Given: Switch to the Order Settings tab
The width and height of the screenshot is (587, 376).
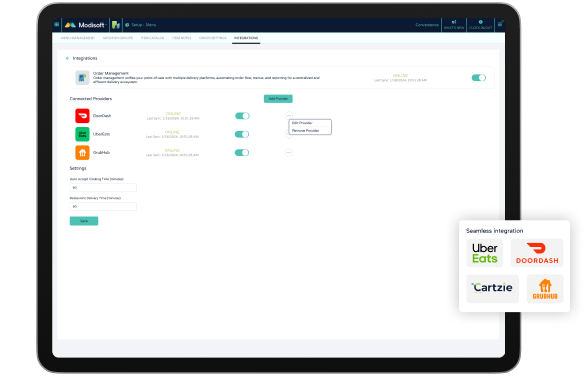Looking at the screenshot, I should 213,38.
